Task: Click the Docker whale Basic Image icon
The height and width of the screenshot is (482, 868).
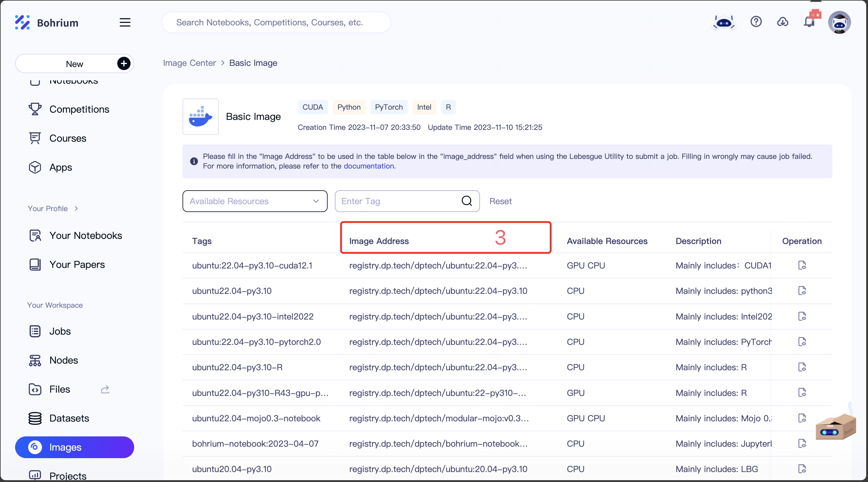Action: click(x=200, y=116)
